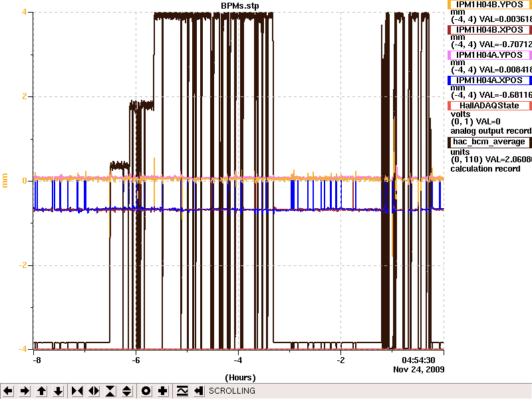This screenshot has height=399, width=532.
Task: Select the IPM1H04A.XPOS curve in the legend
Action: 489,80
